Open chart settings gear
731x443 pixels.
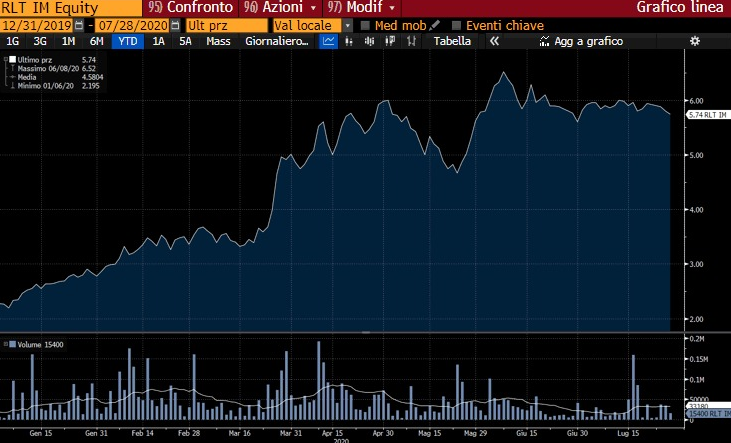pos(695,41)
